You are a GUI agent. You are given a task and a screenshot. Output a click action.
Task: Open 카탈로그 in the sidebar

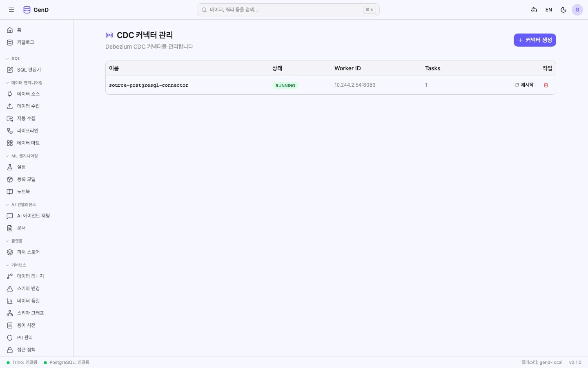(x=37, y=43)
